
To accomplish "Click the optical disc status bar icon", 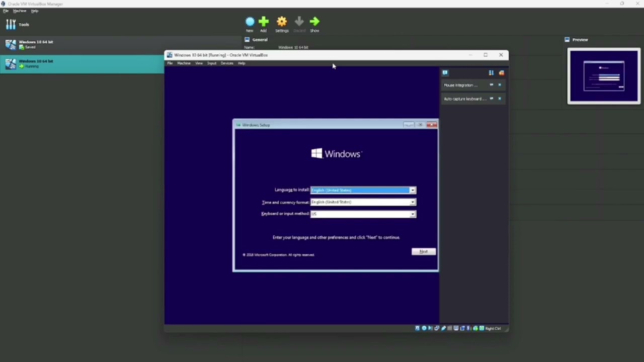I will click(424, 328).
